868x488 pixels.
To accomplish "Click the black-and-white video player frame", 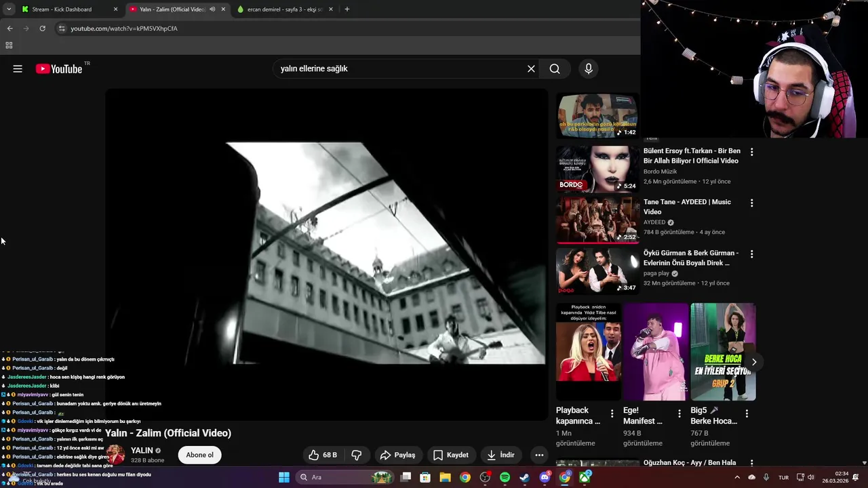I will point(326,254).
